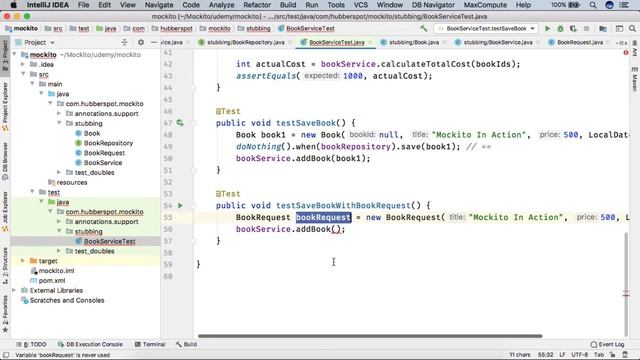Click UTF-8 encoding in status bar

[579, 355]
